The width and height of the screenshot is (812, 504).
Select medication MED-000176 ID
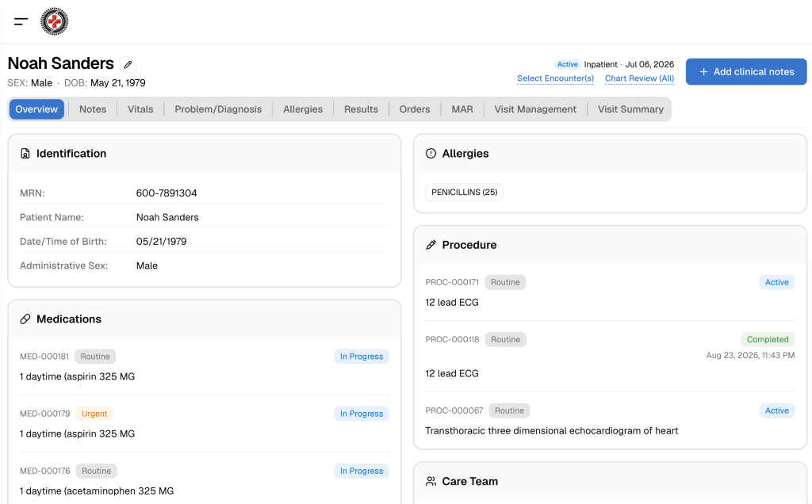coord(44,471)
